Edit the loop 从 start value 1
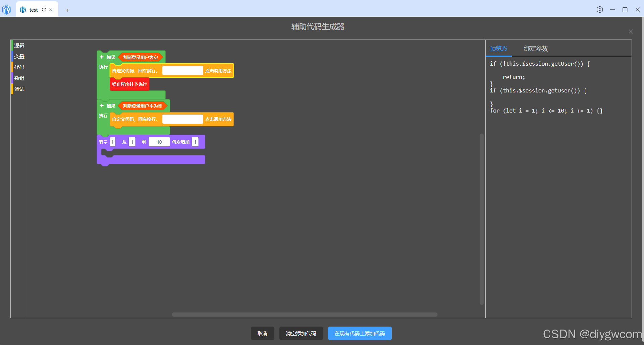 point(132,142)
